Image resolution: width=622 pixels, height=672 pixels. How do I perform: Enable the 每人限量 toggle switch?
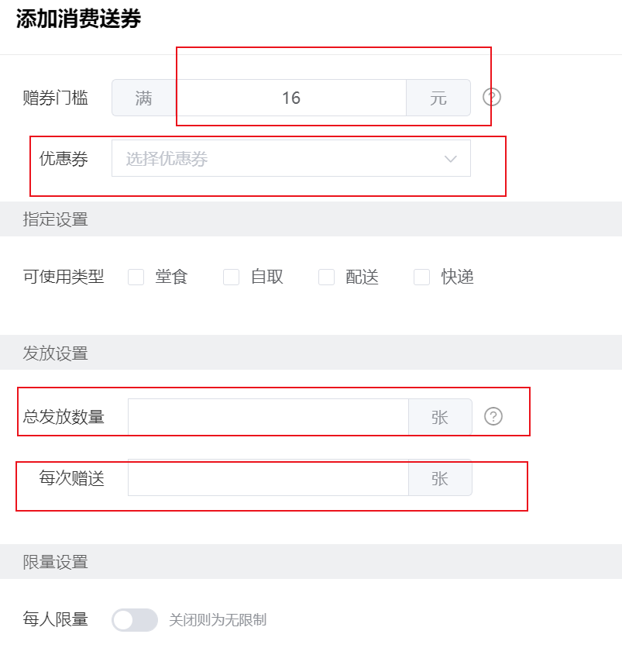coord(135,620)
